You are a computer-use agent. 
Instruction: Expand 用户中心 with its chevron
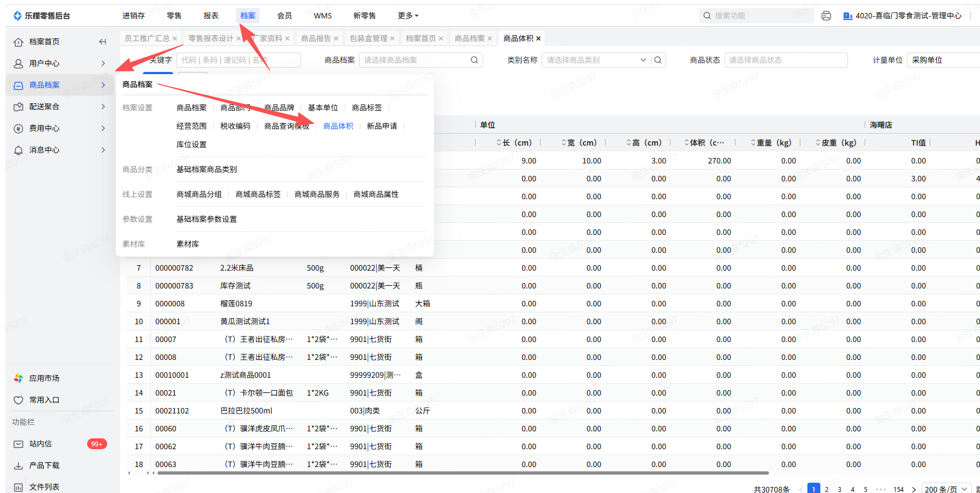[103, 63]
